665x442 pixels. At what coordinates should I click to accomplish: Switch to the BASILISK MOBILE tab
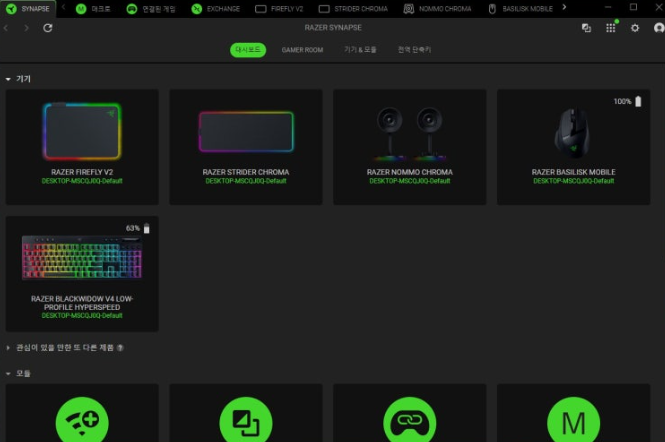[x=521, y=8]
